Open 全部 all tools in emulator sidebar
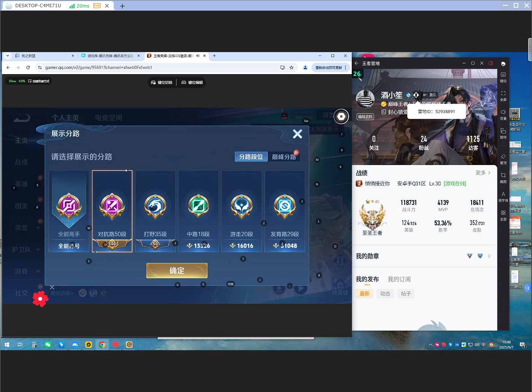Screen dimensions: 532x392 tap(503, 215)
